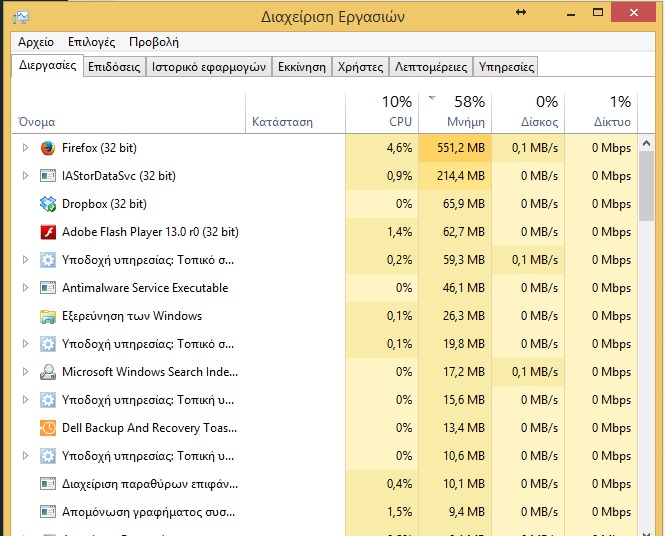Click the 551,2 MB memory cell

click(455, 148)
